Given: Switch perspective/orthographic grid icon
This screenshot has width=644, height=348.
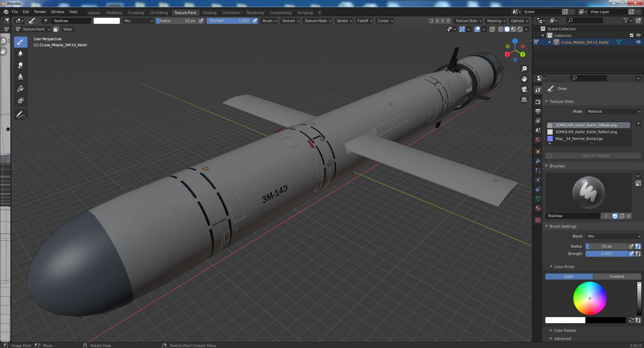Looking at the screenshot, I should (524, 100).
